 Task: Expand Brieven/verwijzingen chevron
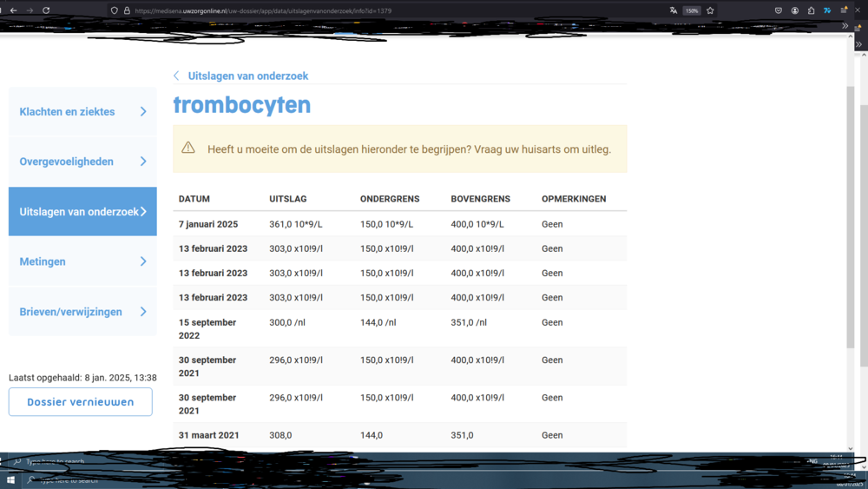[x=143, y=312]
